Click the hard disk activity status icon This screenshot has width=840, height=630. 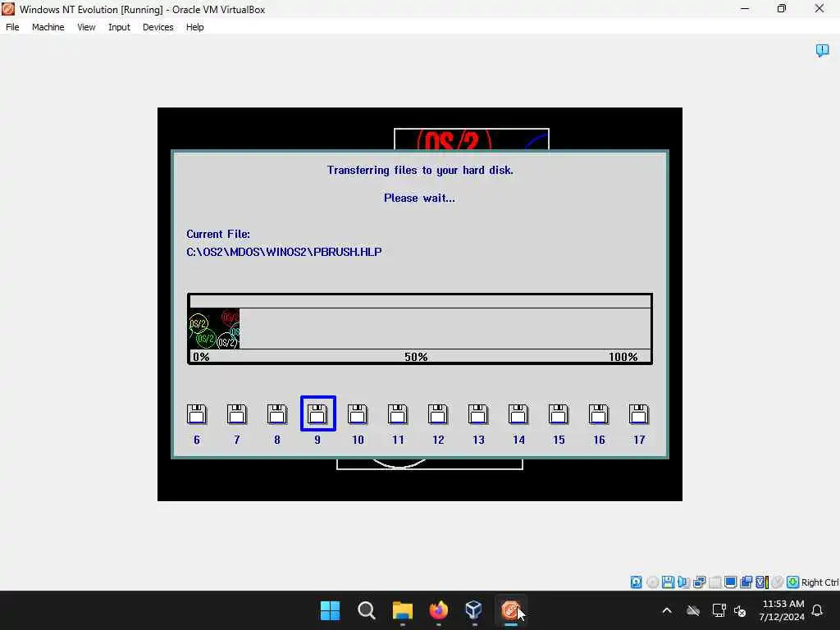[636, 582]
